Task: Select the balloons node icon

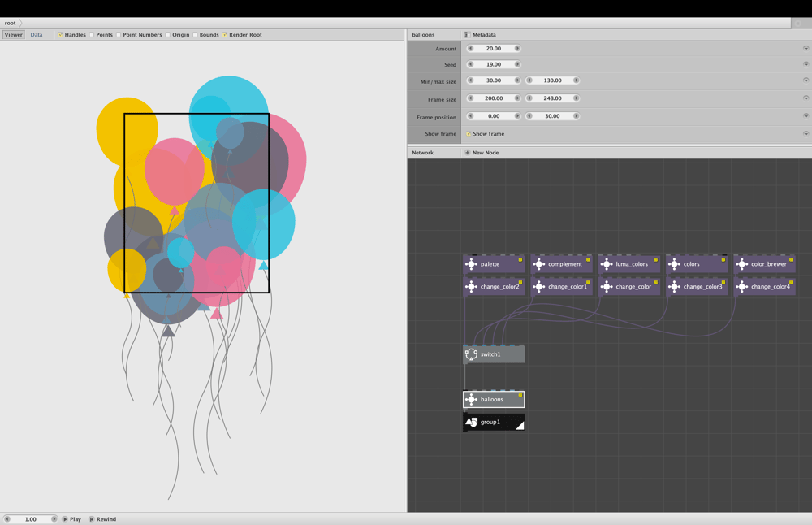Action: point(471,400)
